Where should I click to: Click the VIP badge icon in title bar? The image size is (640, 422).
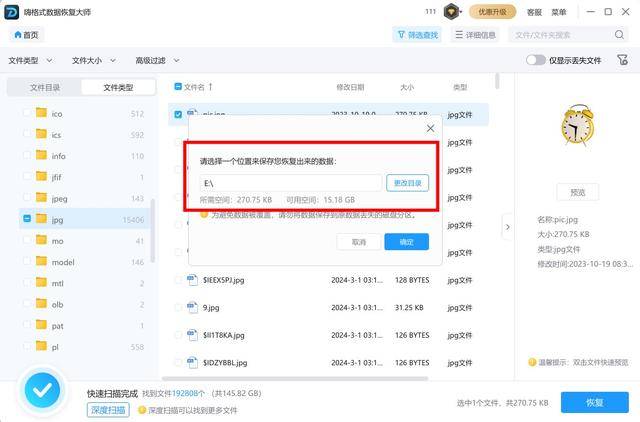(x=451, y=12)
